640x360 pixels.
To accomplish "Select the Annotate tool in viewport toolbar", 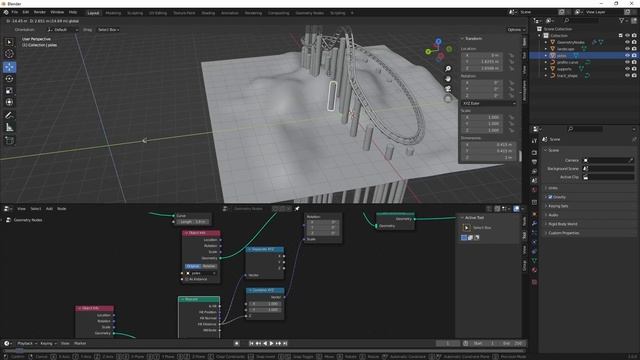I will pyautogui.click(x=9, y=116).
